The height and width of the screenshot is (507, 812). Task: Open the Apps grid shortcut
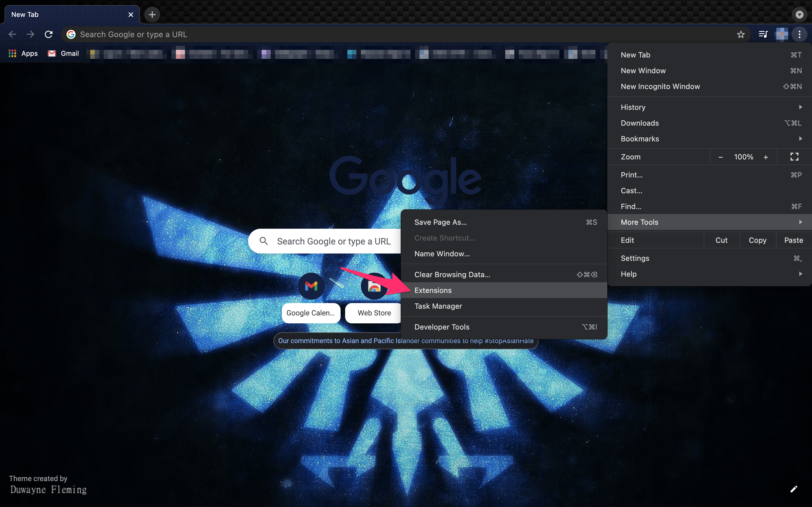tap(23, 53)
